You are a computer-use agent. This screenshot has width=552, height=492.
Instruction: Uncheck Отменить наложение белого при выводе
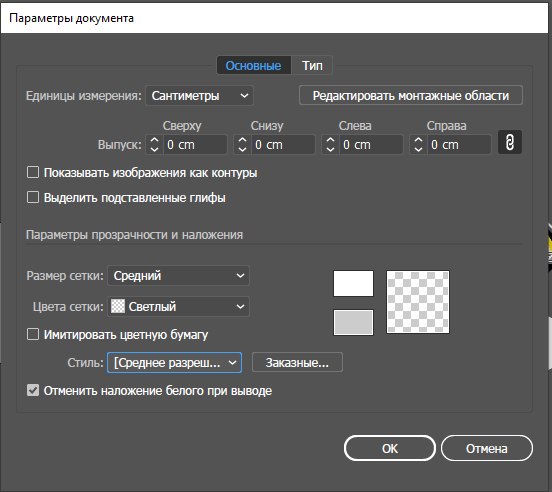(33, 391)
